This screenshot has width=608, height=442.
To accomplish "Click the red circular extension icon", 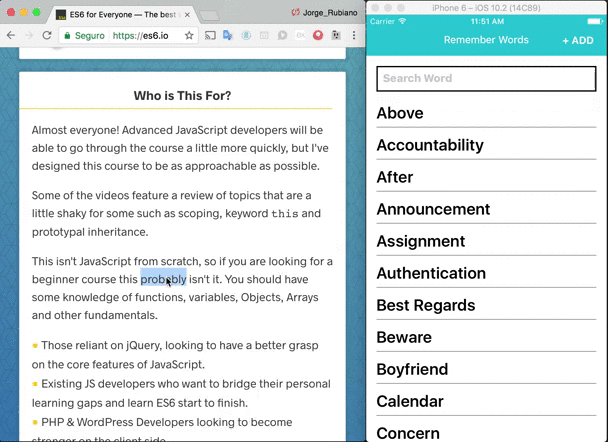I will tap(318, 36).
